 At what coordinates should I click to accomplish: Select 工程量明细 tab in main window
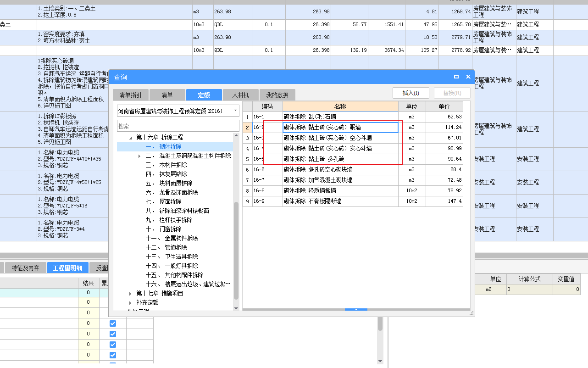(x=67, y=268)
